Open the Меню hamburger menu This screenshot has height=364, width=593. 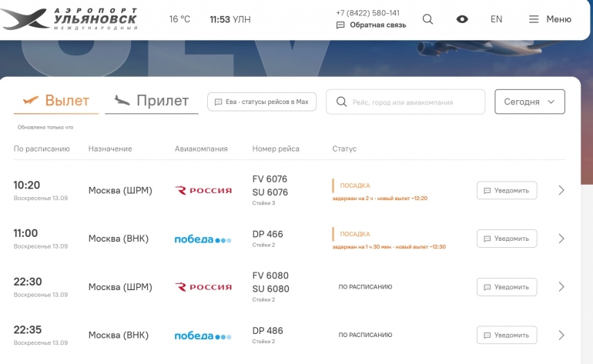[550, 19]
